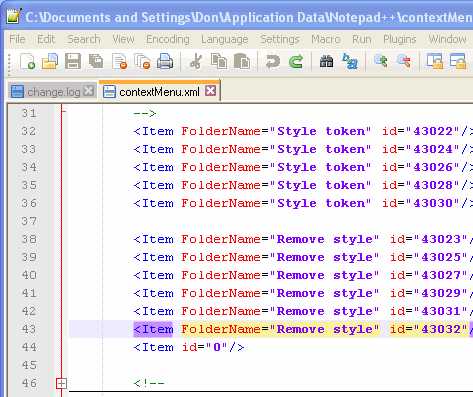Switch to the change.log tab
Screen dimensions: 473x397
[54, 92]
